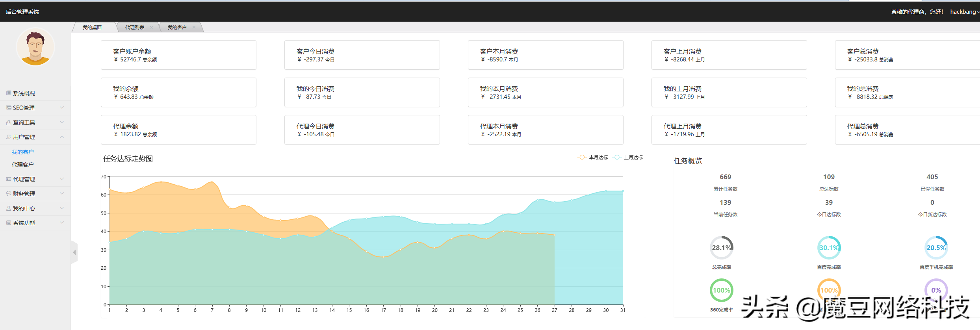The width and height of the screenshot is (980, 330).
Task: Switch to the 代理列表 tab
Action: (x=135, y=28)
